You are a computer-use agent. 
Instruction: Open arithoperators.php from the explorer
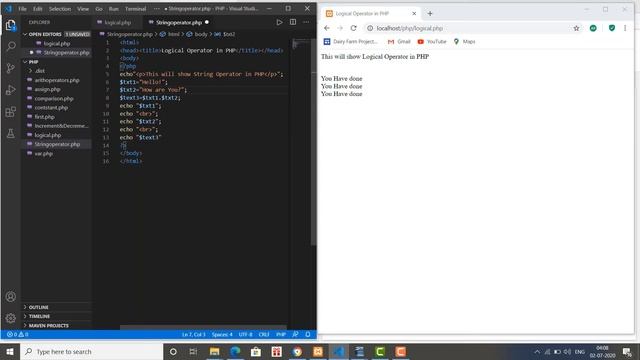click(56, 80)
